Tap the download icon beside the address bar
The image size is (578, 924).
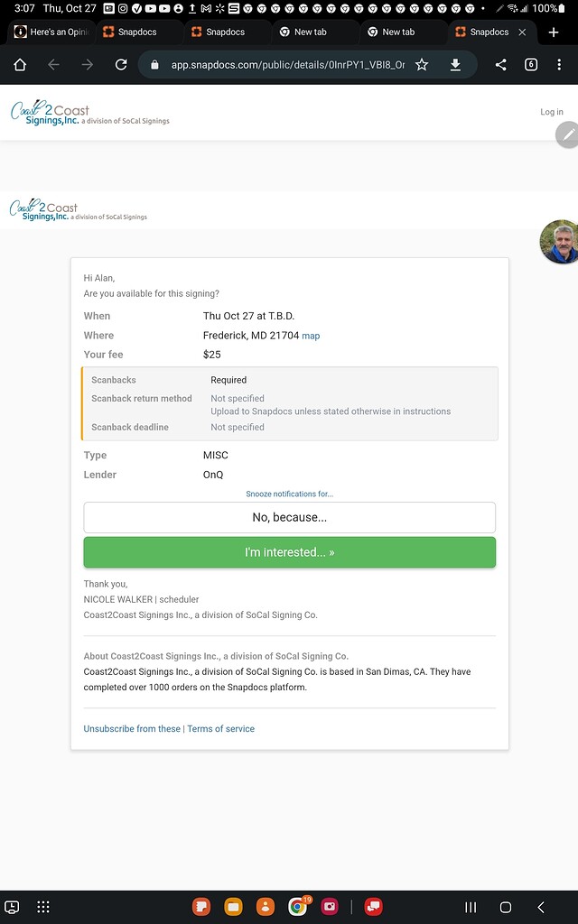click(455, 64)
